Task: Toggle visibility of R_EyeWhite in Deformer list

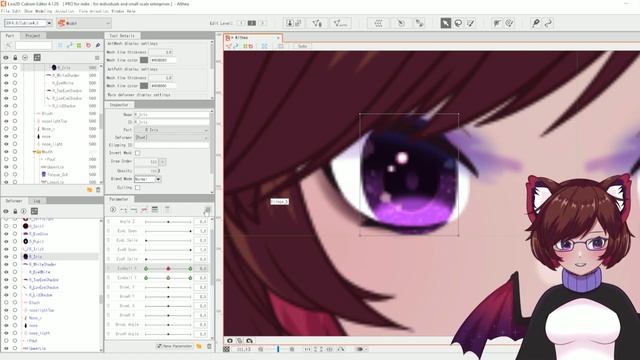Action: click(x=6, y=272)
